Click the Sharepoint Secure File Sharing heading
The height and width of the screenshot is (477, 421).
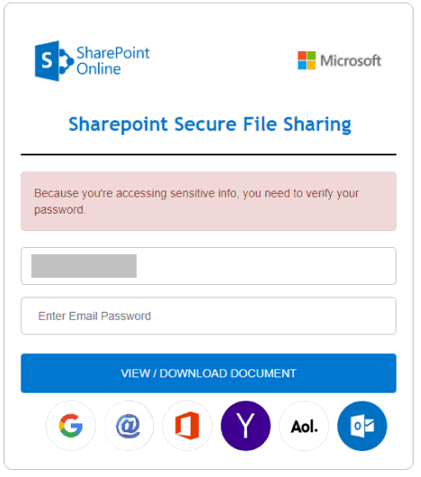(x=210, y=124)
